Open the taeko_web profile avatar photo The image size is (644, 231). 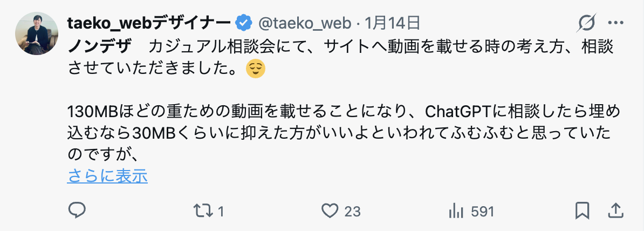36,33
